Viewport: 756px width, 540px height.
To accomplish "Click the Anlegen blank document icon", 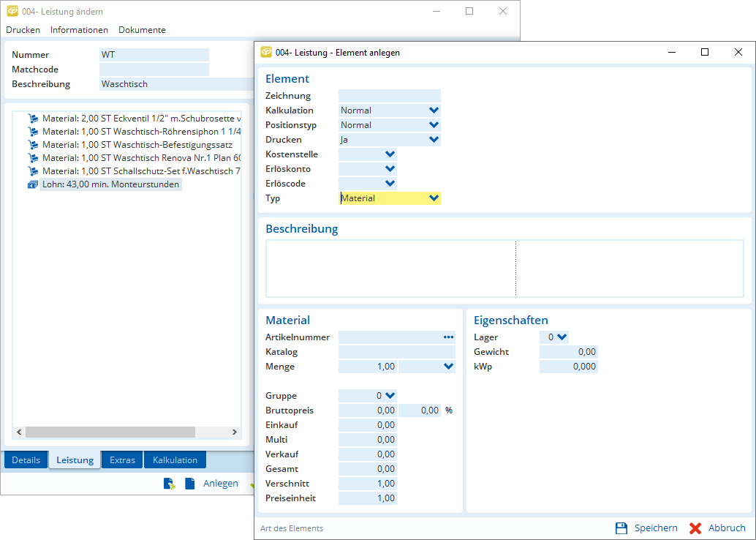I will (190, 483).
